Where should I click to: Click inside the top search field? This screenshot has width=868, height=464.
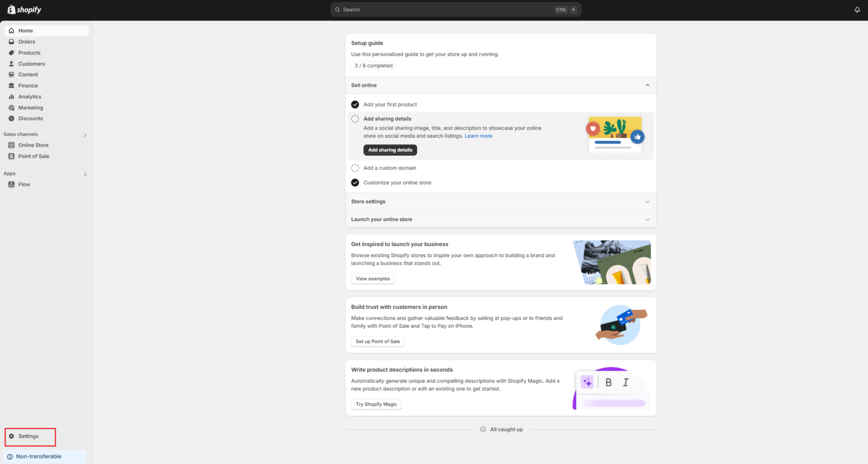[455, 9]
